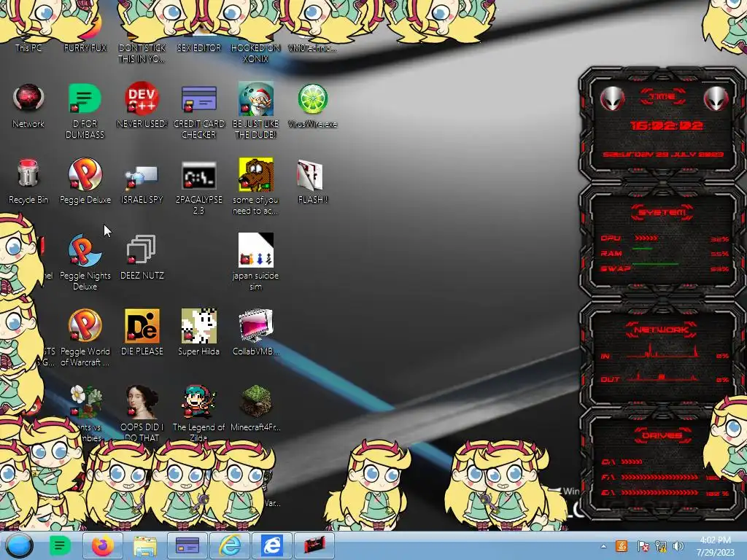Select The Legend of Zilda icon

198,413
